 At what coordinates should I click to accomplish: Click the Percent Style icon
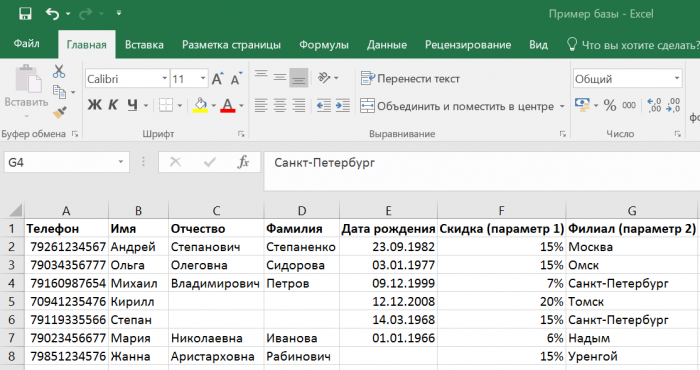(610, 105)
